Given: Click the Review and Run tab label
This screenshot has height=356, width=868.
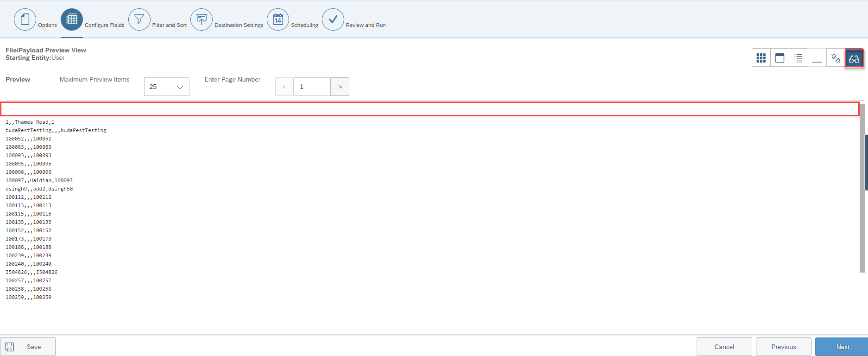Looking at the screenshot, I should coord(366,25).
